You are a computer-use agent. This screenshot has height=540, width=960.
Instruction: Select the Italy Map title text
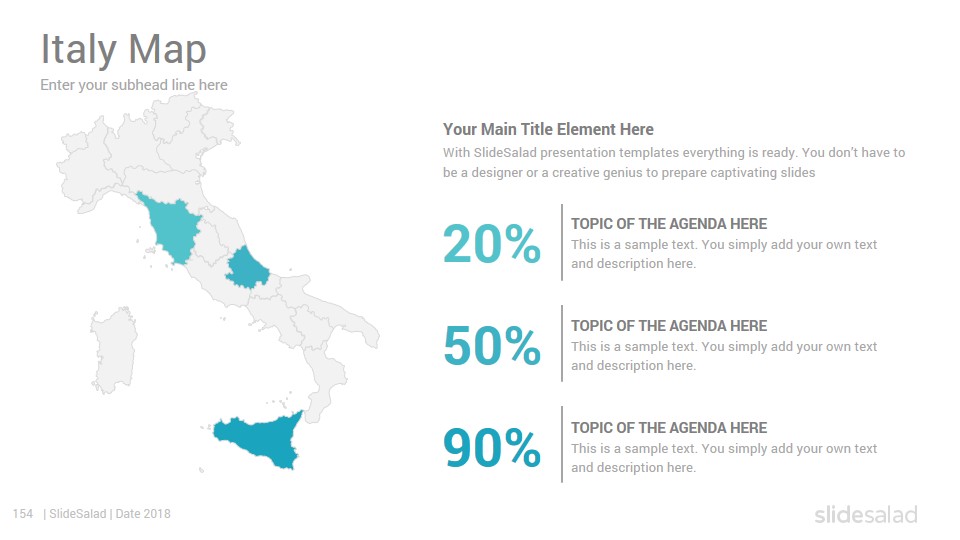coord(123,50)
